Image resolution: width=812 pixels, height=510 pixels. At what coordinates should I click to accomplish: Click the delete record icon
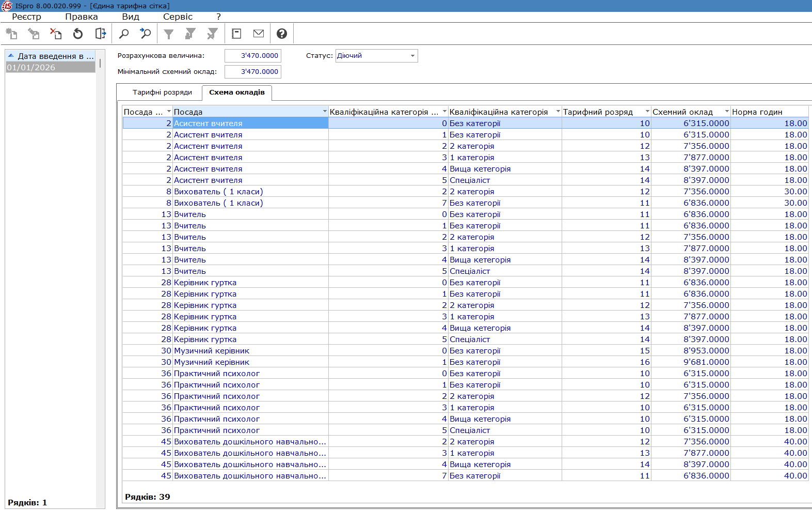[56, 34]
